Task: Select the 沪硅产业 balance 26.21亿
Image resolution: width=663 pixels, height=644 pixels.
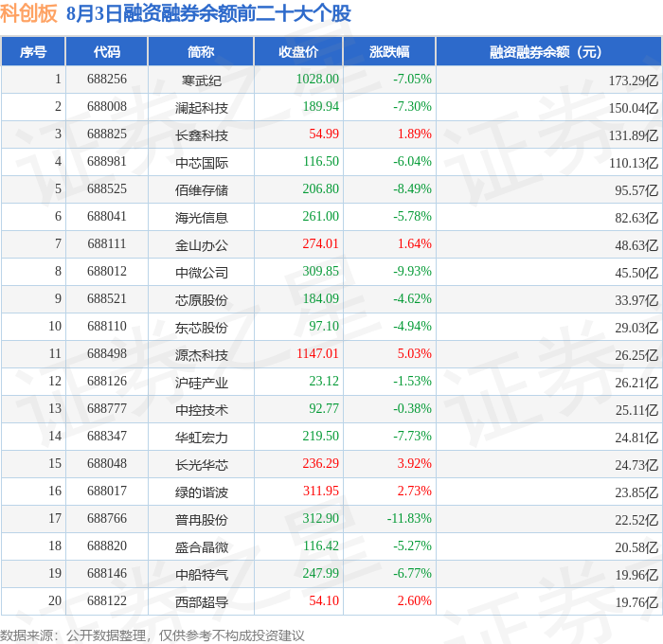Action: point(636,383)
